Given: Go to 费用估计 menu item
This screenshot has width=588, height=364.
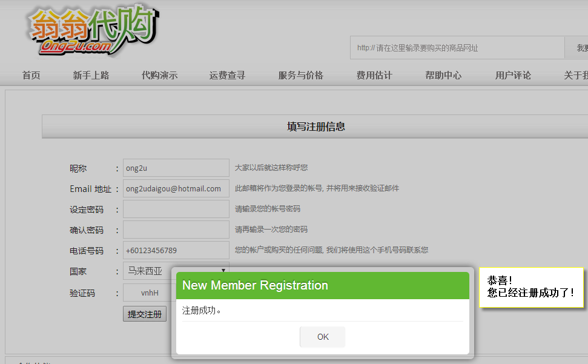Looking at the screenshot, I should (374, 75).
